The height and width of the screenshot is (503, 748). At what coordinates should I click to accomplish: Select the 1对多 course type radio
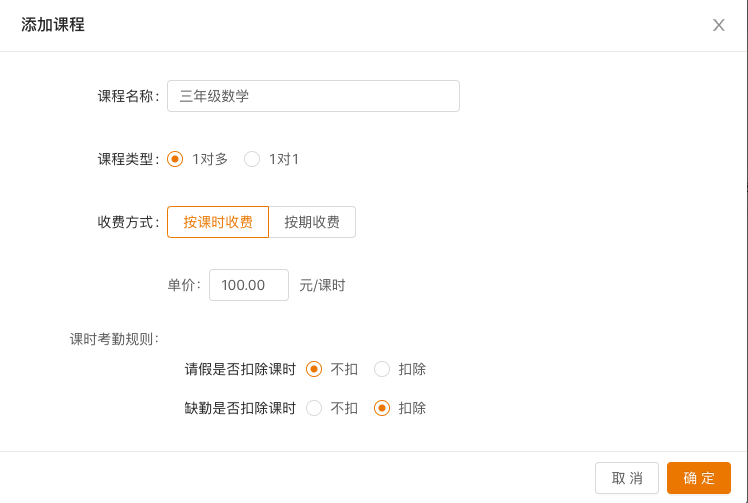pyautogui.click(x=175, y=159)
